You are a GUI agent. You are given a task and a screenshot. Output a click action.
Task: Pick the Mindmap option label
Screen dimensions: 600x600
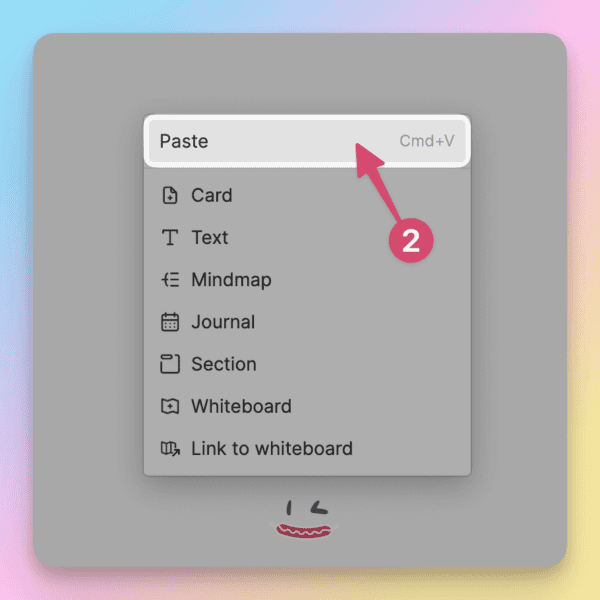[232, 280]
